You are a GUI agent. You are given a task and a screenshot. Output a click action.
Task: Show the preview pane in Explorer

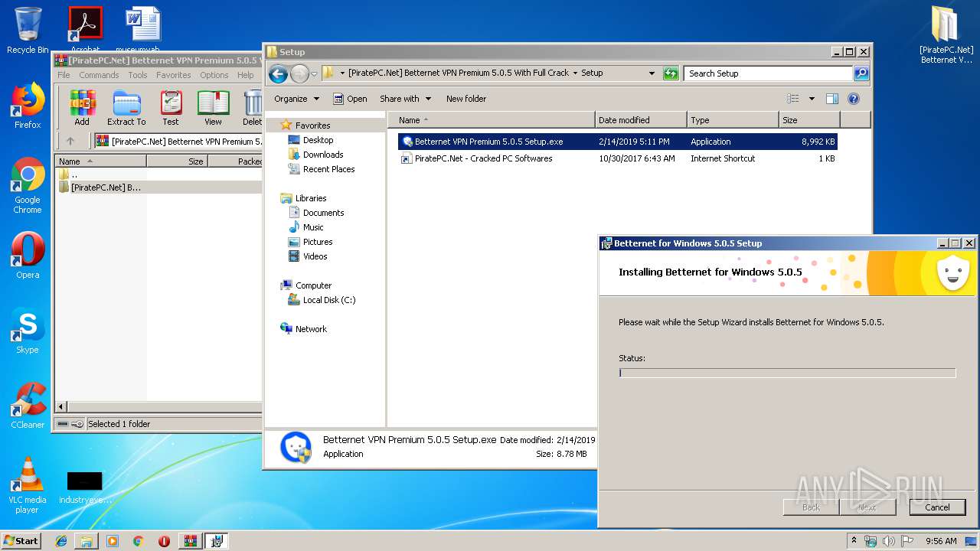[x=832, y=99]
